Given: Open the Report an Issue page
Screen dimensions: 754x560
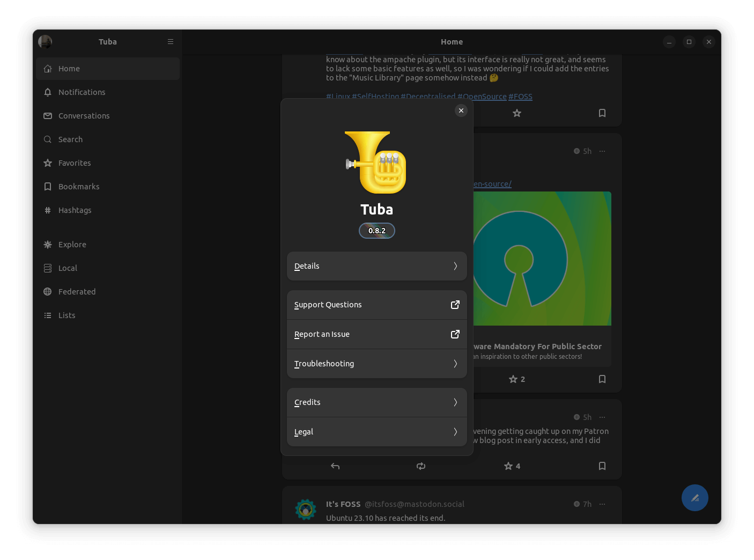Looking at the screenshot, I should click(376, 334).
